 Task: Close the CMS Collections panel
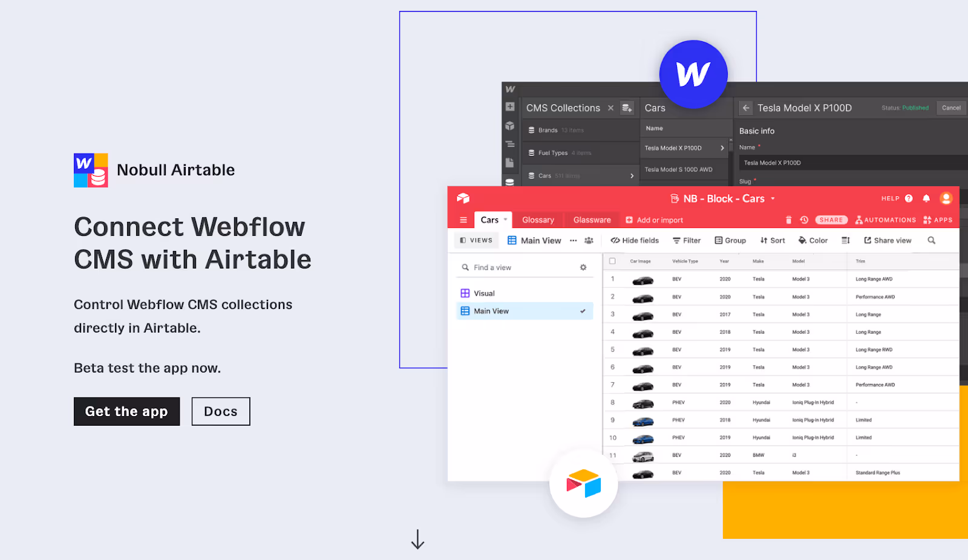point(610,108)
